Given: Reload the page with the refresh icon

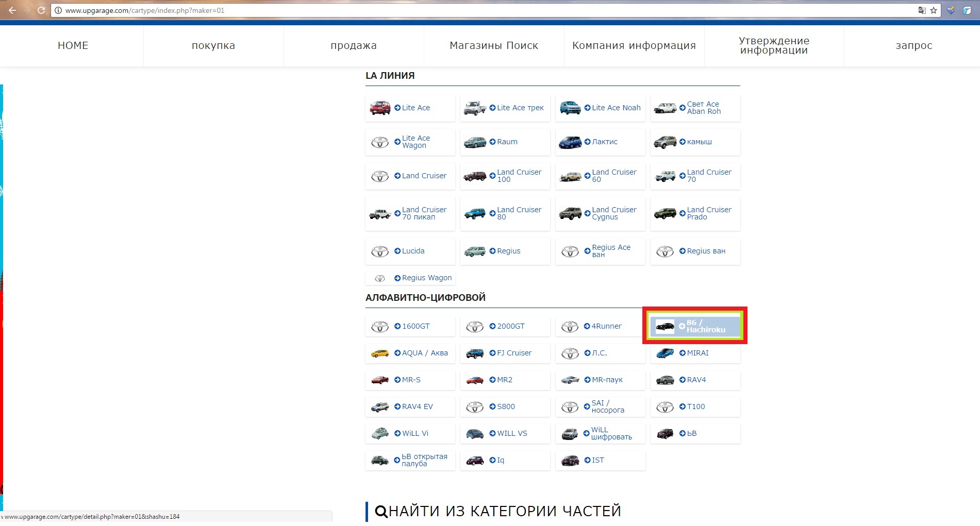Looking at the screenshot, I should [41, 10].
